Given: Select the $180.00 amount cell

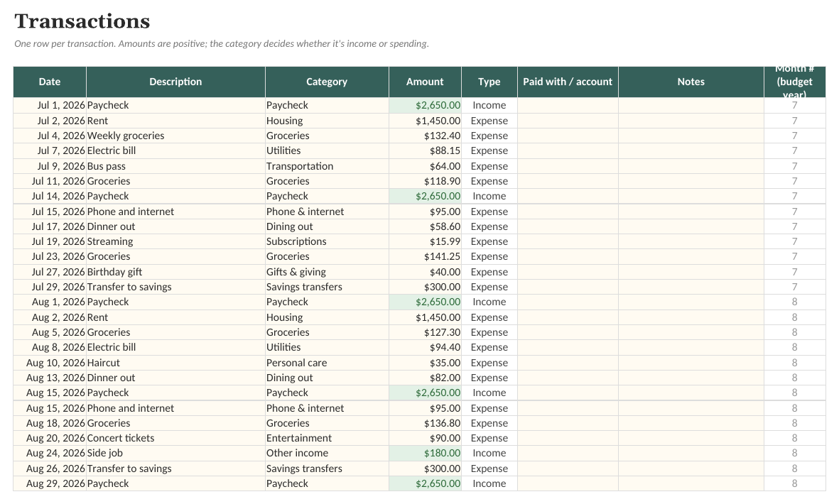Looking at the screenshot, I should (x=425, y=453).
